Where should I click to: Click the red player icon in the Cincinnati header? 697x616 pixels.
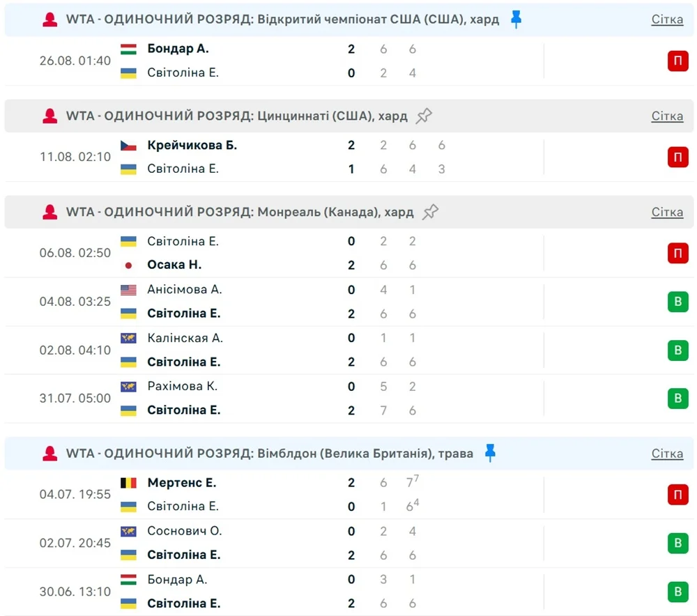tap(50, 116)
